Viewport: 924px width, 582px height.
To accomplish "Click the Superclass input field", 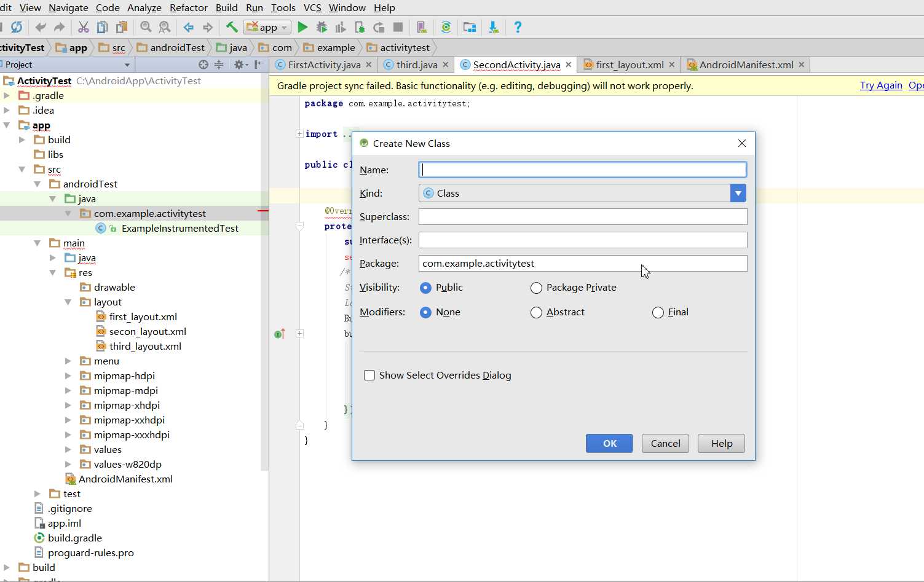I will (583, 216).
